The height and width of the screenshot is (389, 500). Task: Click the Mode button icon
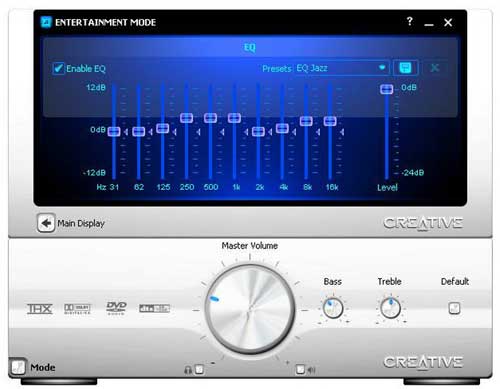point(18,367)
